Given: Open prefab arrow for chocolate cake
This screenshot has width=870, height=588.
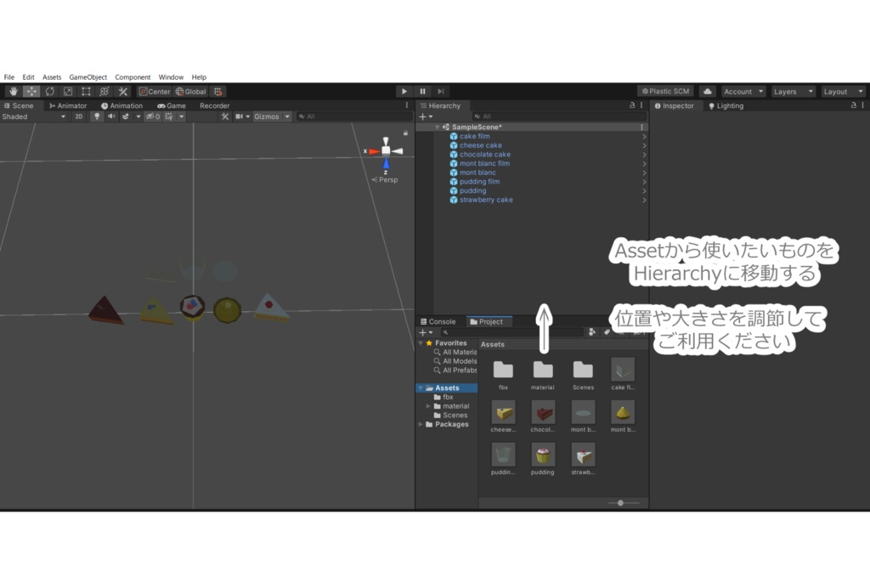Looking at the screenshot, I should [644, 155].
